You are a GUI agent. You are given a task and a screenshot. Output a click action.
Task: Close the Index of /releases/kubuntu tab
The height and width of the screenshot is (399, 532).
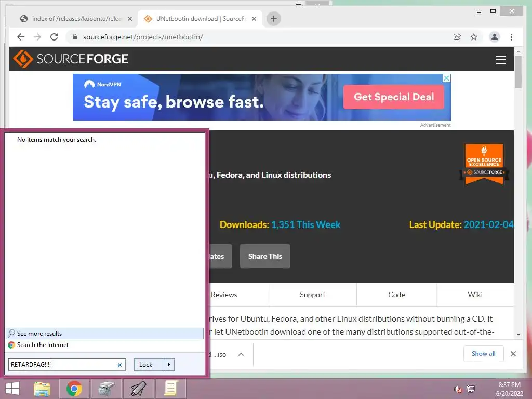point(129,19)
